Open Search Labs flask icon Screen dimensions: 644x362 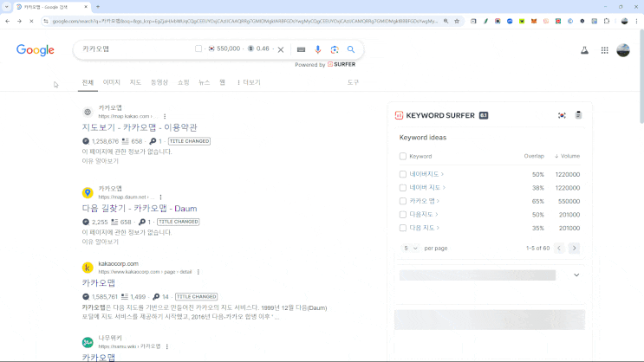pyautogui.click(x=584, y=50)
